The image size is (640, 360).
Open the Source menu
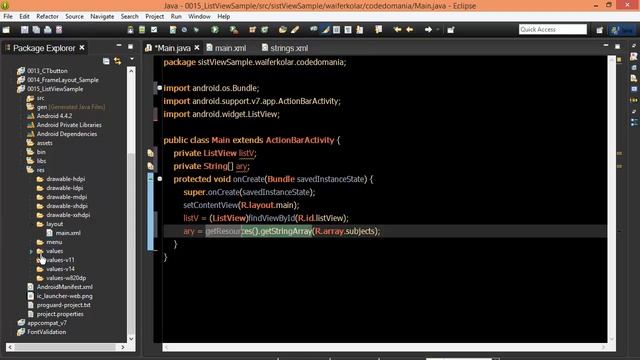coord(74,16)
